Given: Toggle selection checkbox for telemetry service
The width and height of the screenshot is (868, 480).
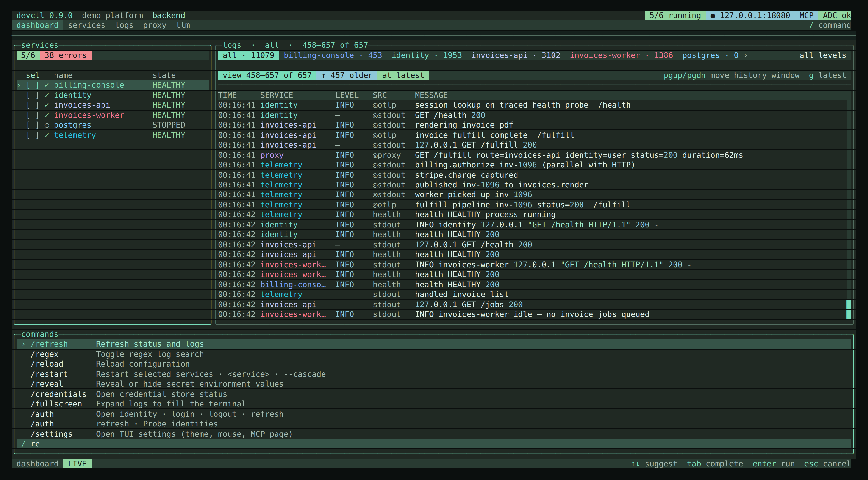Looking at the screenshot, I should click(33, 135).
